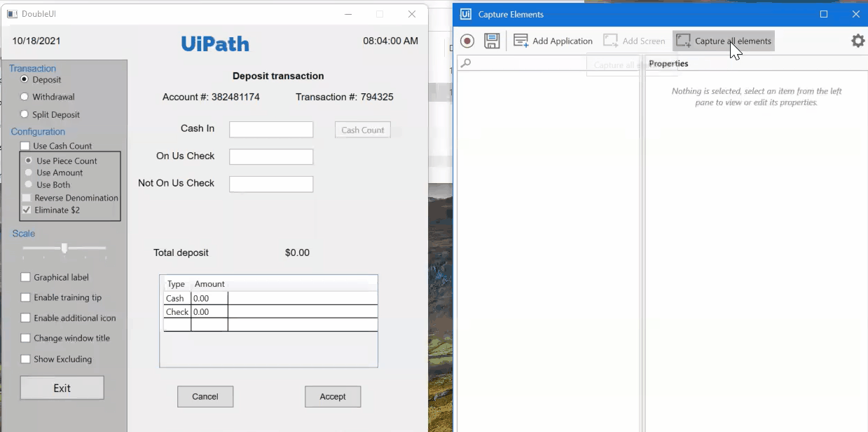Maximize the Capture Elements window
Viewport: 868px width, 432px height.
point(824,14)
